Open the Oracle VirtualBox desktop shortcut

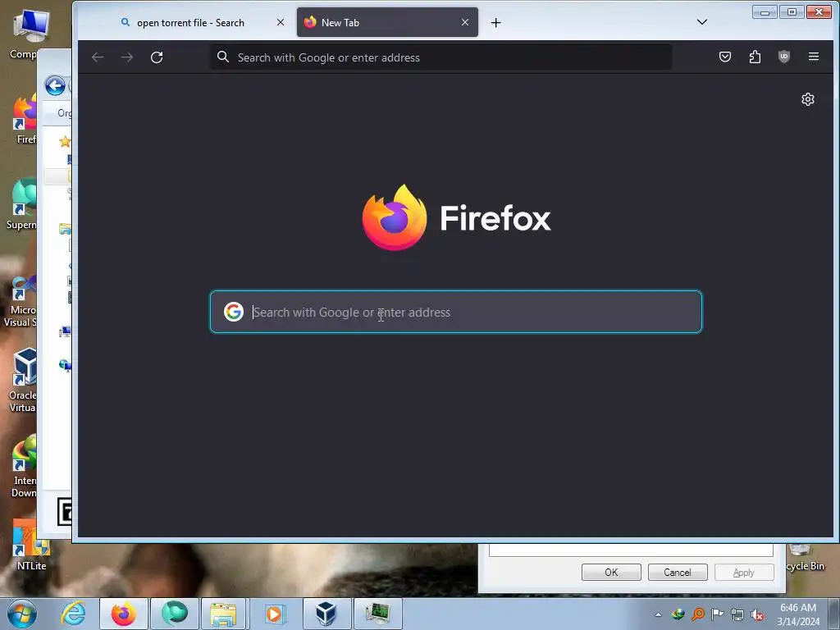click(22, 381)
